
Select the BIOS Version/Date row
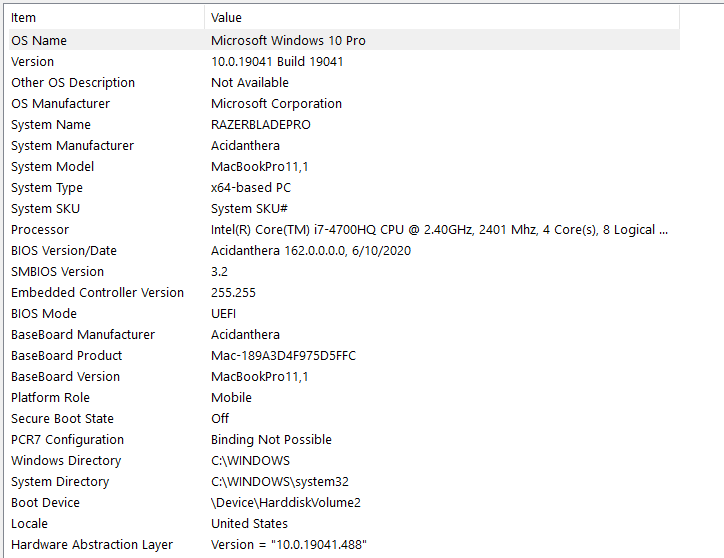coord(64,250)
